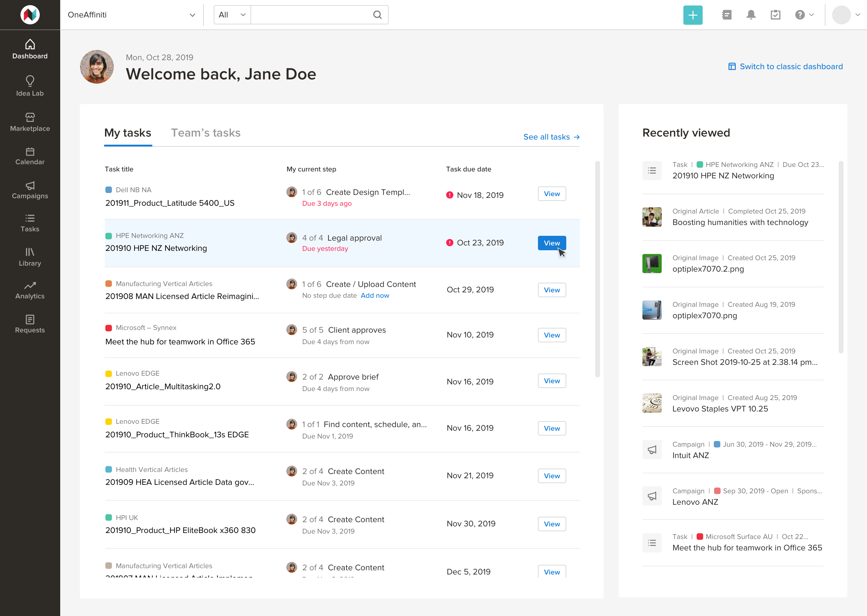Click the Dell NB NA blue color tag
This screenshot has height=616, width=867.
[109, 190]
